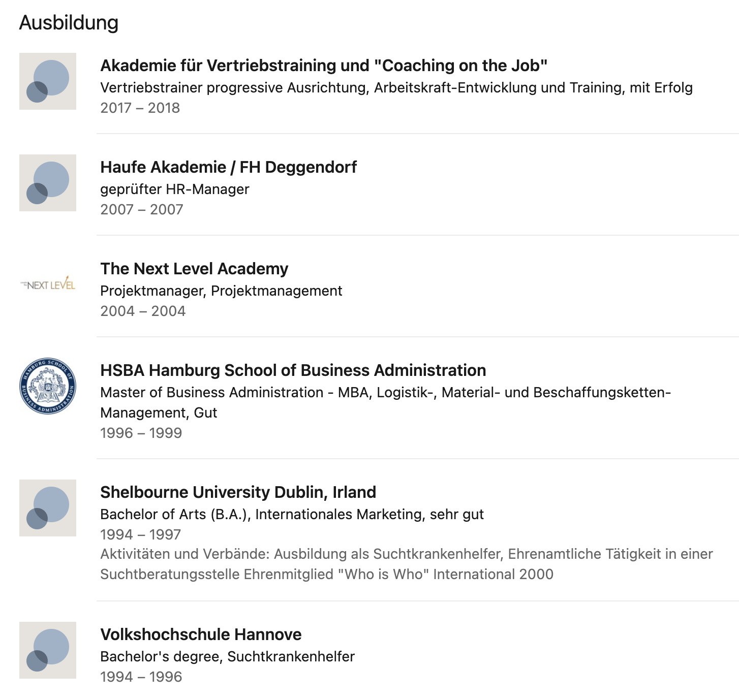Open The Next Level Academy title
The height and width of the screenshot is (700, 739).
pos(194,269)
